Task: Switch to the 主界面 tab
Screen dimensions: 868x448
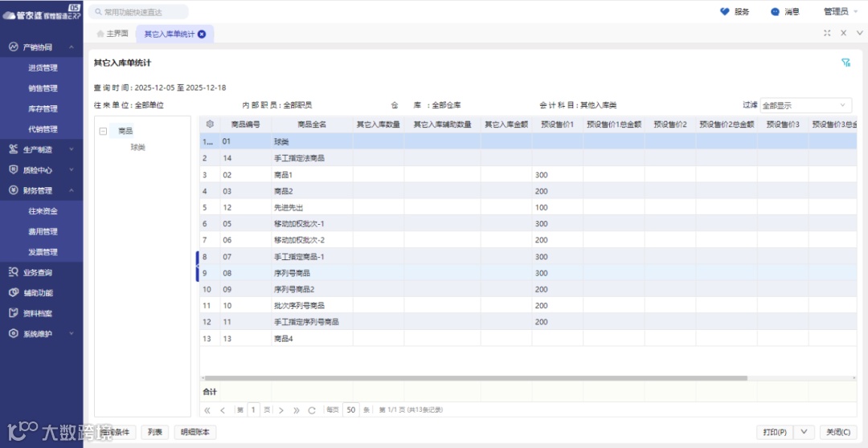Action: (x=113, y=34)
